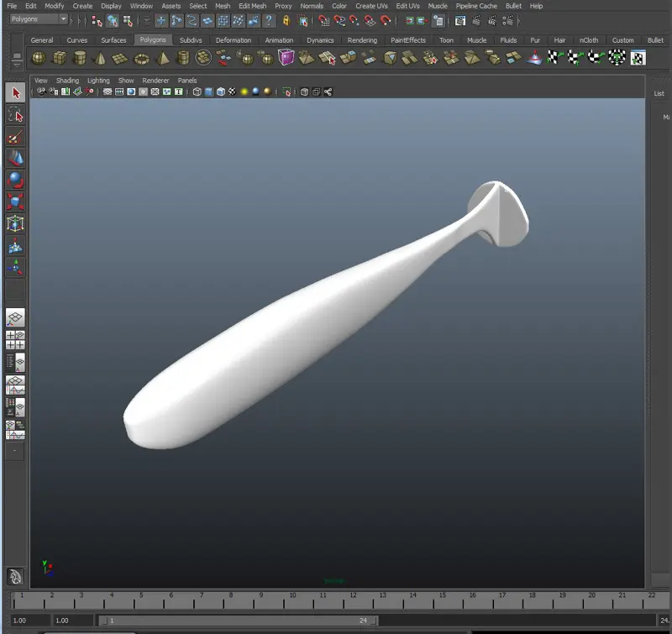Create a polygon sphere from the shelf
Image resolution: width=672 pixels, height=634 pixels.
(x=39, y=58)
